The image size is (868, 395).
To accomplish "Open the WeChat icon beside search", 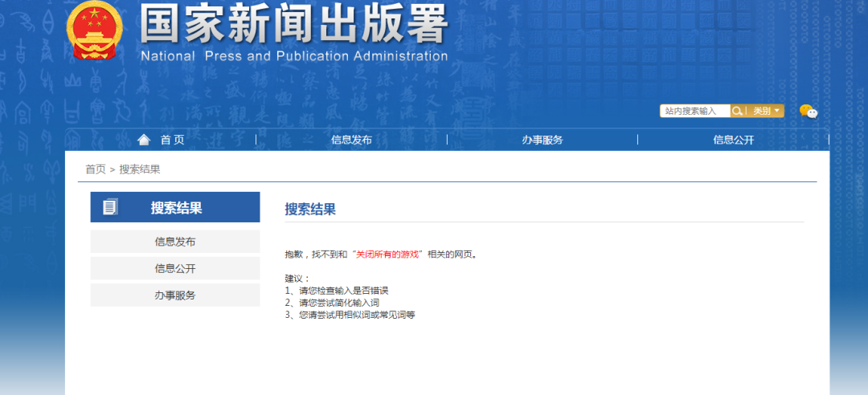I will pos(809,112).
